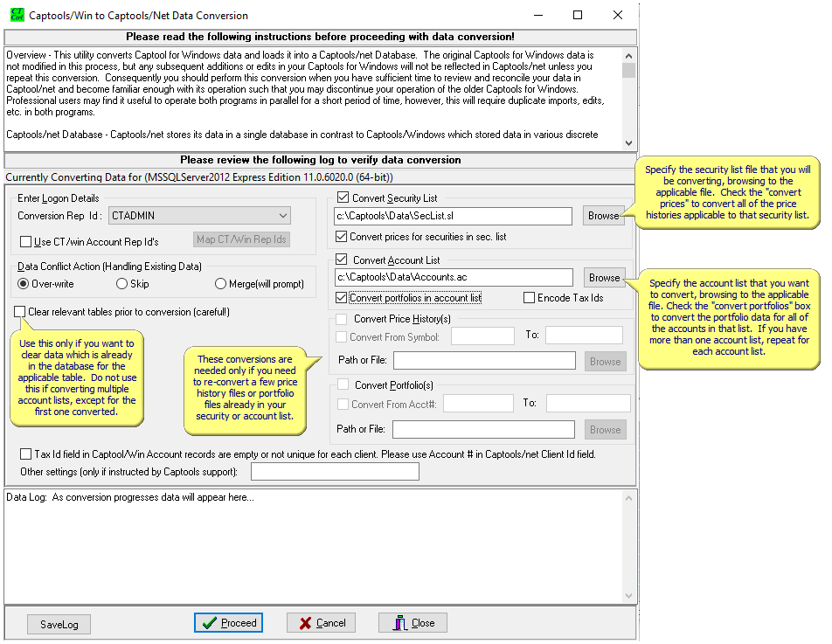Image resolution: width=832 pixels, height=644 pixels.
Task: Click the Close button at bottom
Action: point(413,623)
